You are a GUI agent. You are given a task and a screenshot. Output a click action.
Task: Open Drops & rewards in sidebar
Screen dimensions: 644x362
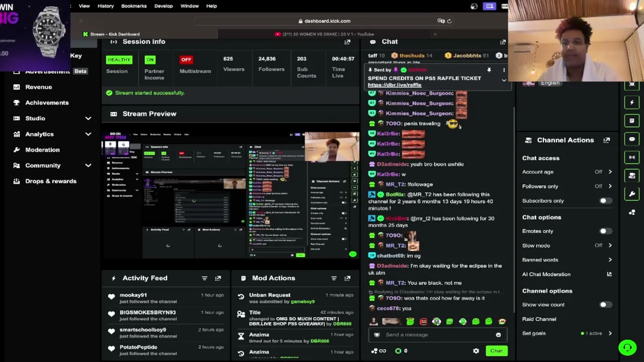tap(51, 181)
